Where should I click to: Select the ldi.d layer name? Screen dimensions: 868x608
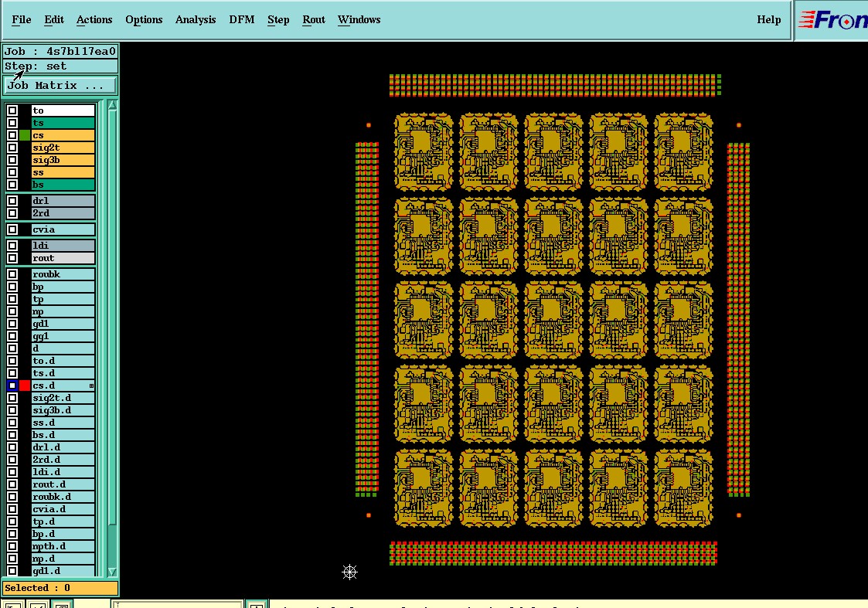[63, 472]
